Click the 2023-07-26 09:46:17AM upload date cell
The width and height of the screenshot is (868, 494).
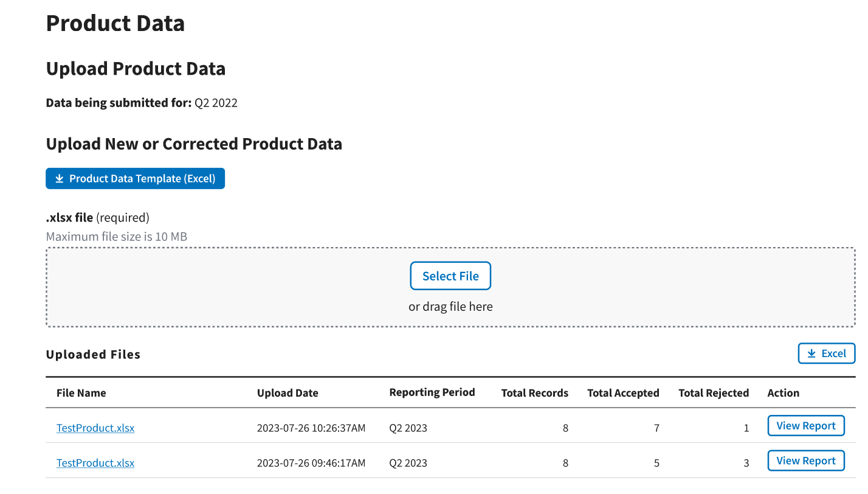pyautogui.click(x=311, y=463)
